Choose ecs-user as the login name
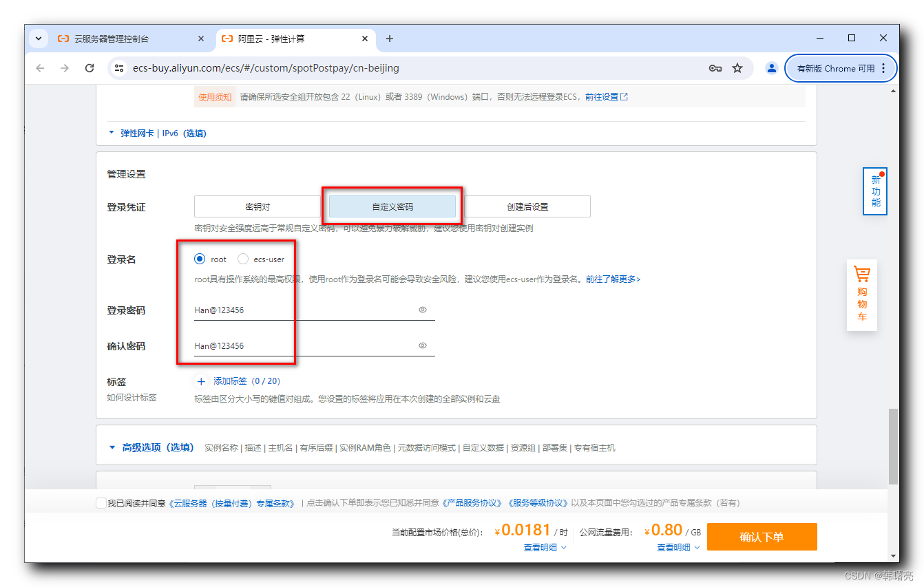Image resolution: width=924 pixels, height=587 pixels. pos(242,259)
